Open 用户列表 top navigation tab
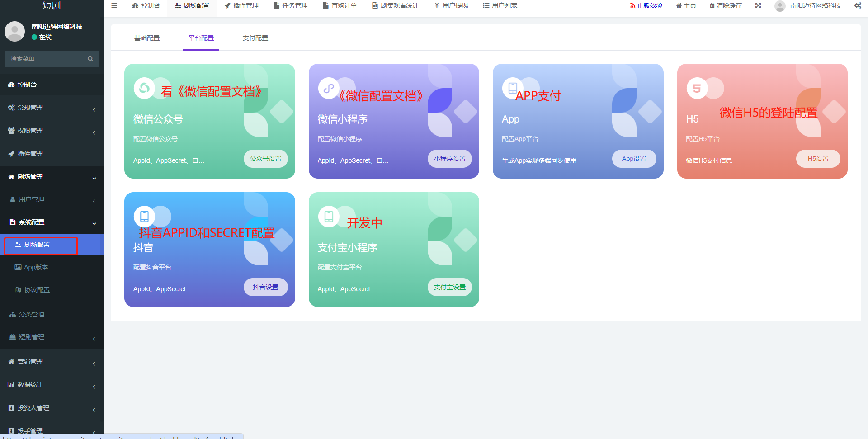The width and height of the screenshot is (868, 439). tap(500, 5)
